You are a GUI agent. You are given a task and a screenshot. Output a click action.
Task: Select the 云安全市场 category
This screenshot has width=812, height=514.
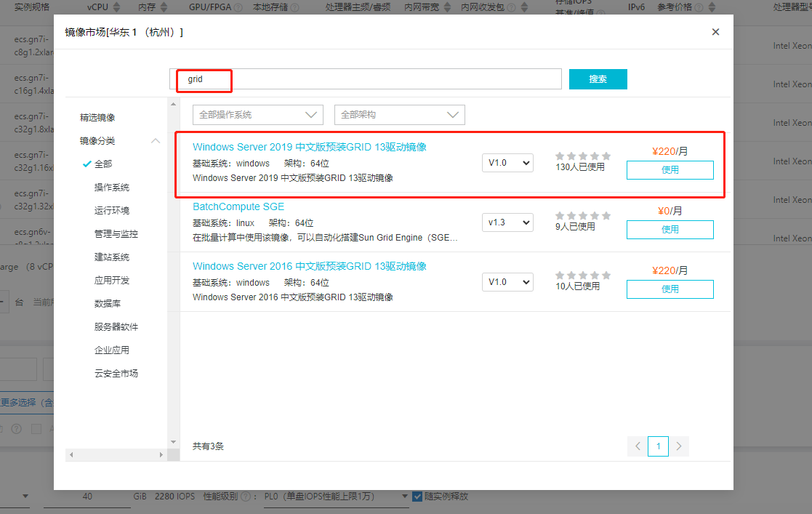[116, 374]
